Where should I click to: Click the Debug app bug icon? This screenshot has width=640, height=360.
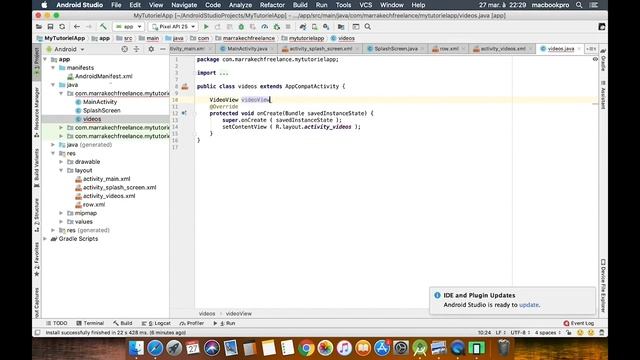(x=241, y=27)
